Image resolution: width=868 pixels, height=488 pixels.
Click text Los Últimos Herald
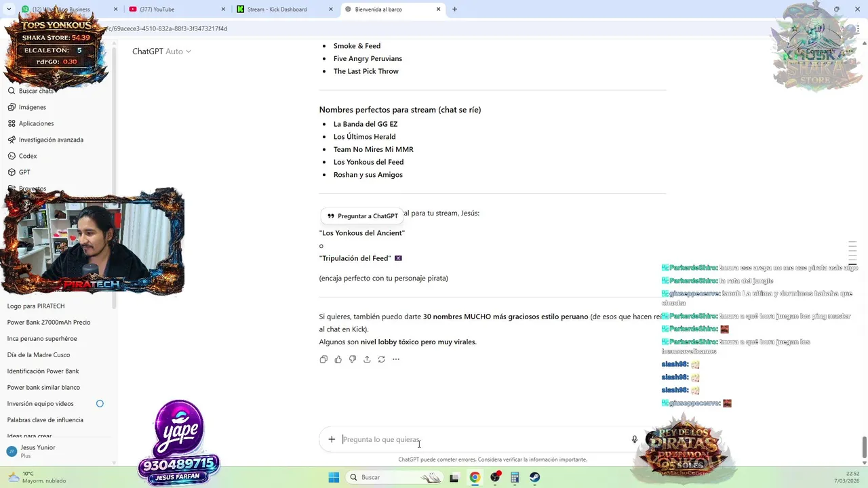pos(365,137)
